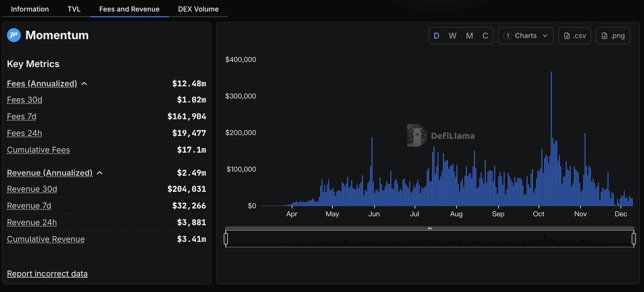Click the Key Metrics heading
This screenshot has width=644, height=292.
tap(33, 64)
